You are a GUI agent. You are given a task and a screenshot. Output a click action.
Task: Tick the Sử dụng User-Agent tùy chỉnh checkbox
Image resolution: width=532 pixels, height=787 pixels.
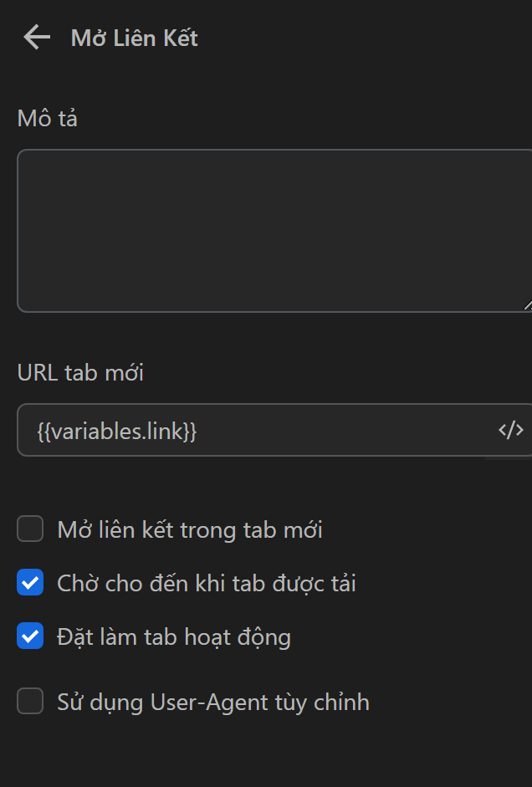pos(30,702)
